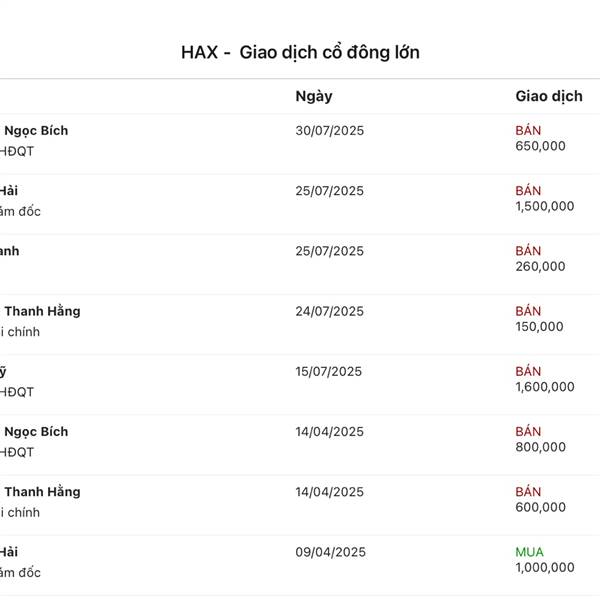Click the BÁN 800,000 transaction
The height and width of the screenshot is (600, 600).
(x=540, y=439)
